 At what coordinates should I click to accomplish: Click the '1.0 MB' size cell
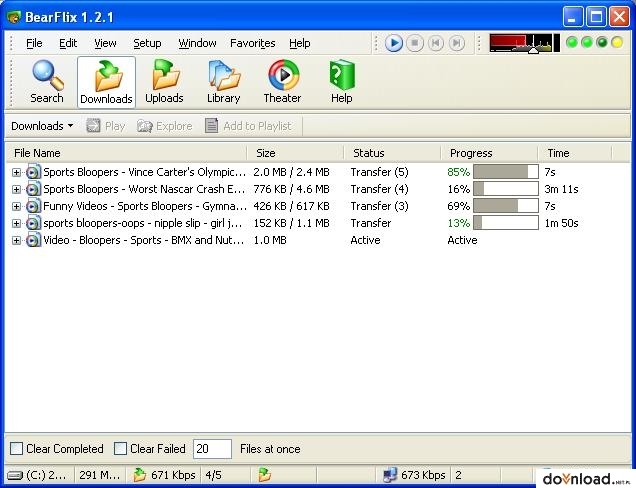[x=270, y=240]
